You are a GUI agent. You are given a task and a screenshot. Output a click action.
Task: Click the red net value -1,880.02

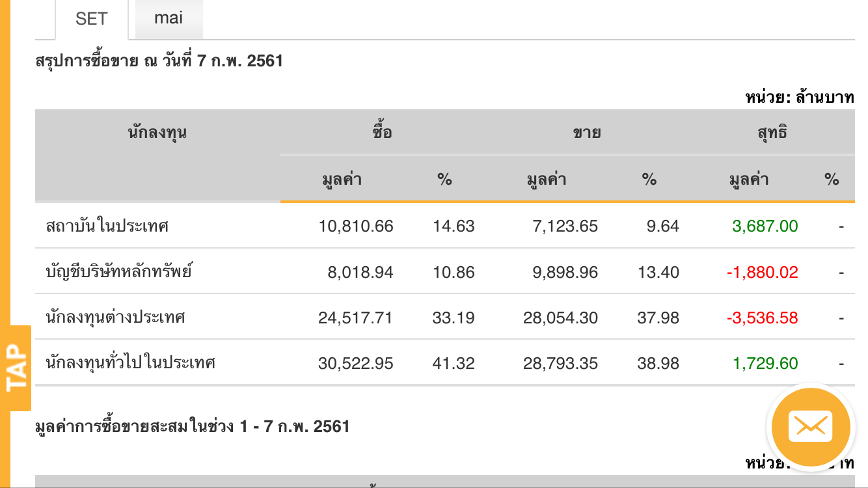point(762,272)
